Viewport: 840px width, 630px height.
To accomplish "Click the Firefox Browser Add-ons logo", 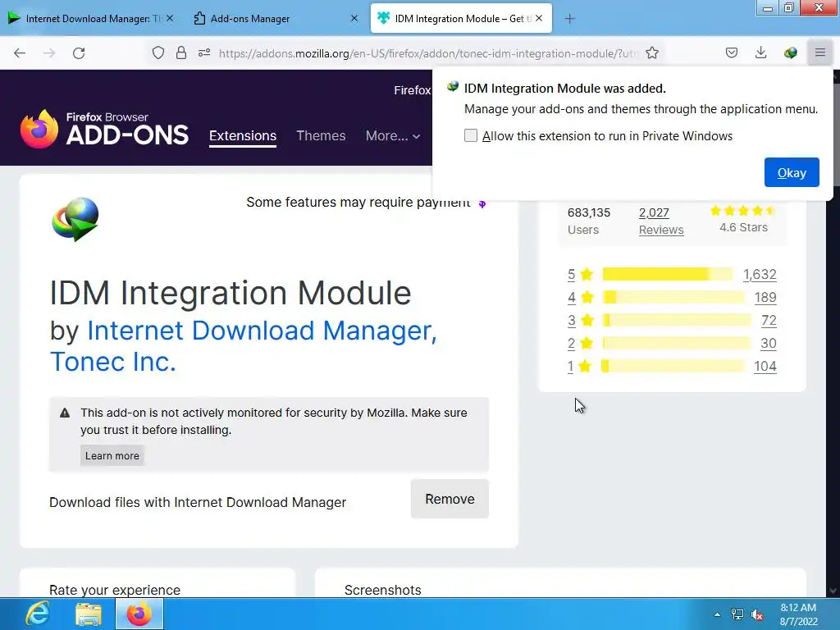I will pos(104,129).
